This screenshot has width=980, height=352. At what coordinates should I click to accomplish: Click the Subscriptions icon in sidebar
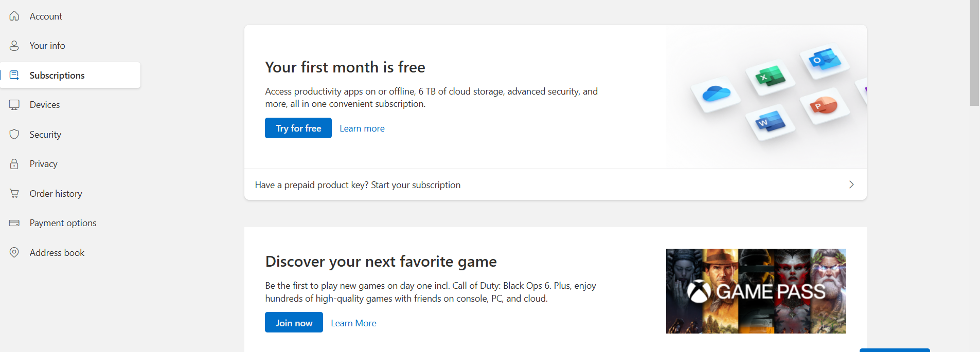14,75
